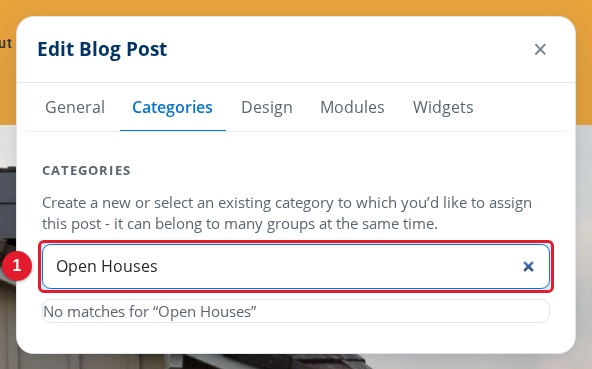Show the Widgets tab
The width and height of the screenshot is (592, 369).
point(443,107)
